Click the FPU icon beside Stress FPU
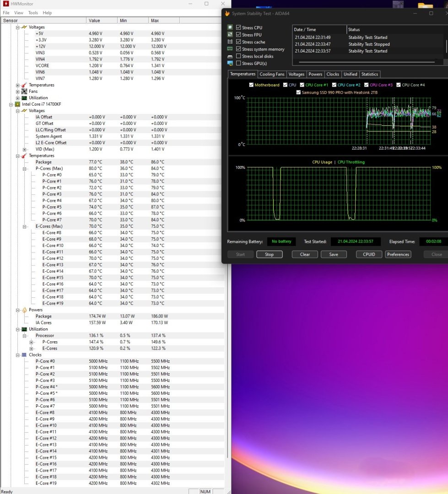The height and width of the screenshot is (494, 448). (230, 35)
